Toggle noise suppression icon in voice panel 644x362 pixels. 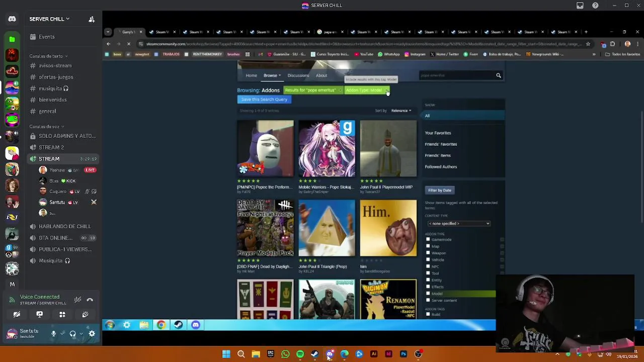[77, 300]
